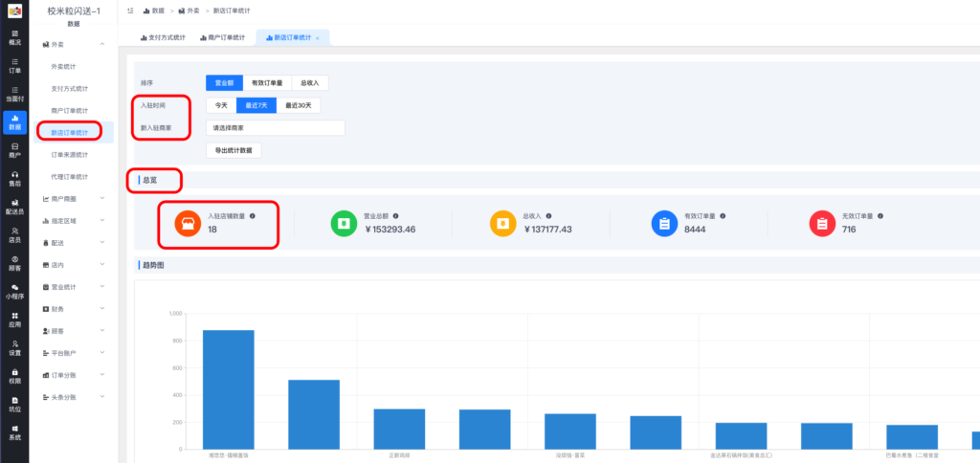Expand the 财务 menu group
The height and width of the screenshot is (463, 980).
(x=77, y=309)
